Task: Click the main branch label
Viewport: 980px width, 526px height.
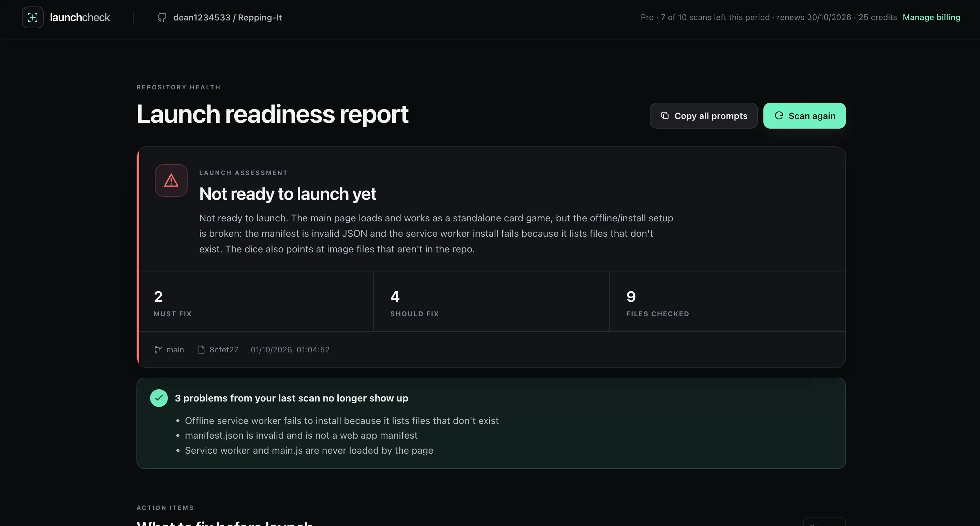Action: coord(175,350)
